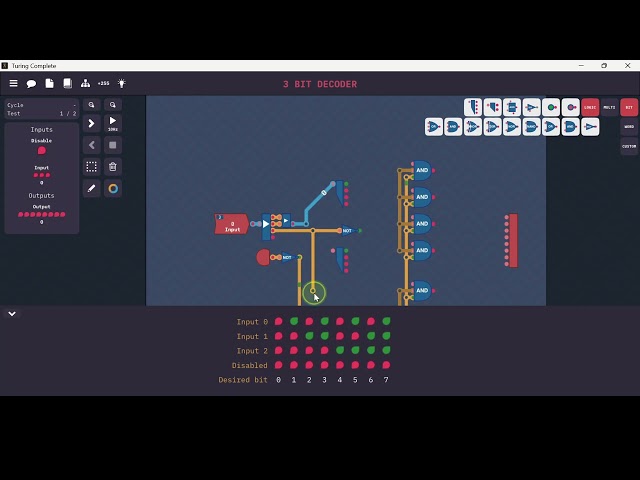The height and width of the screenshot is (480, 640).
Task: Select the bit splitter next to Input
Action: coord(267,227)
